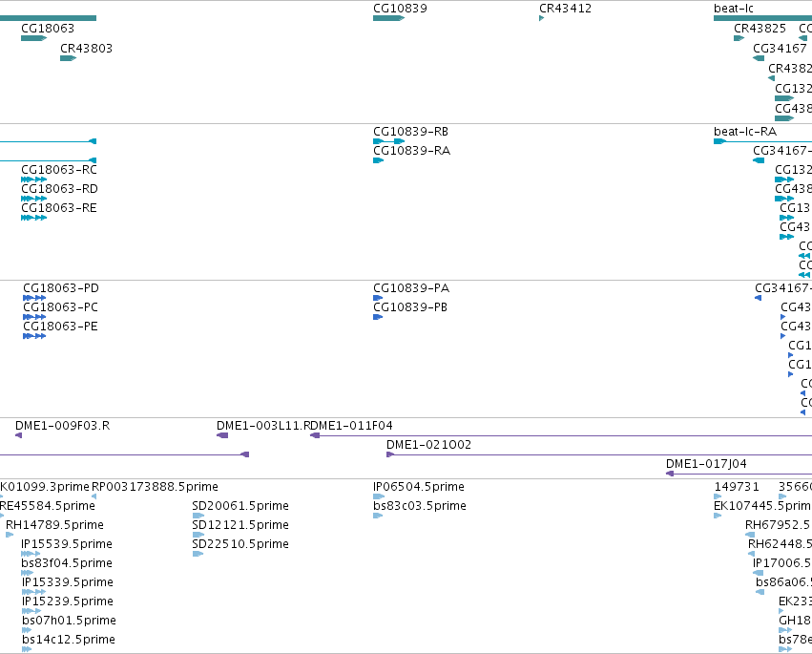Select EST RH14789.5prime
Viewport: 812px width, 654px height.
(x=55, y=525)
